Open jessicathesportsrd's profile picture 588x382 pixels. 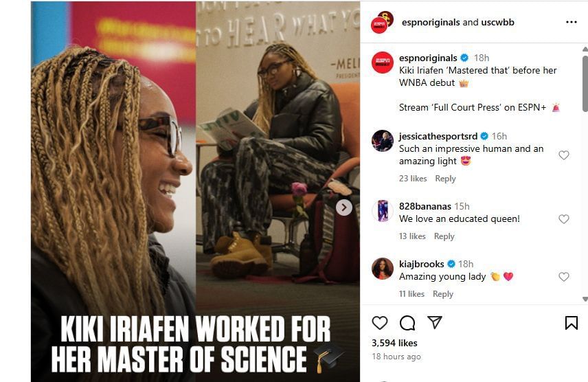[x=383, y=141]
